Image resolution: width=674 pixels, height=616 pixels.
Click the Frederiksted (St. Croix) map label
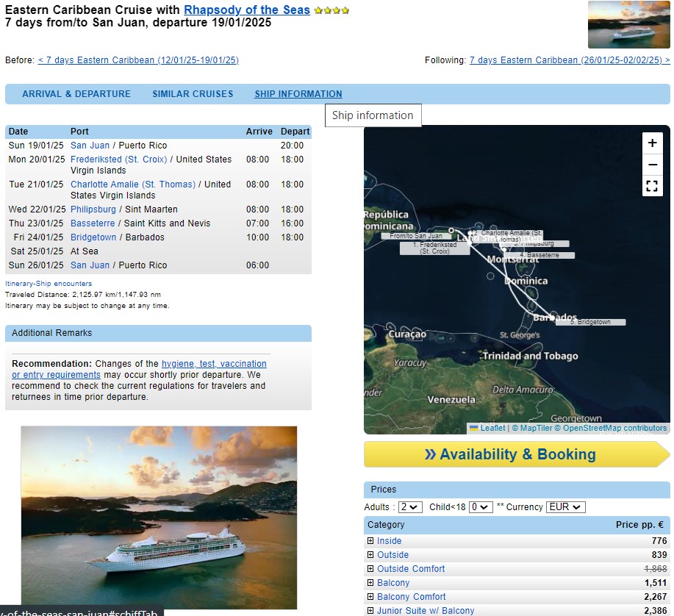[434, 248]
